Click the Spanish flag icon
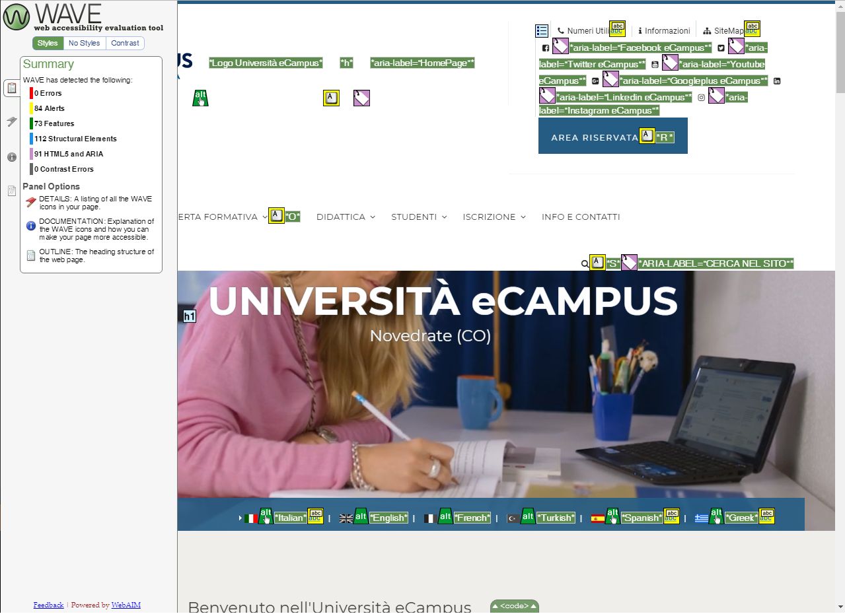This screenshot has width=845, height=616. (x=598, y=519)
